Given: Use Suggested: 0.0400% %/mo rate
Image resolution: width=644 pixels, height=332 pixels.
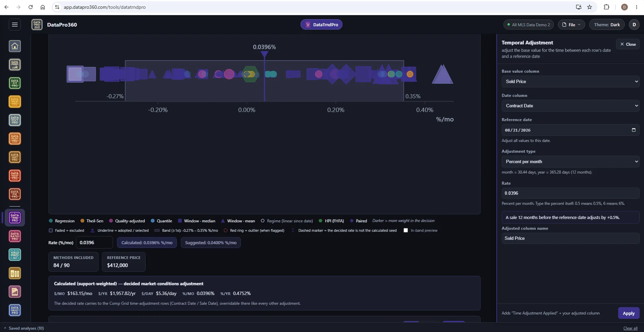Looking at the screenshot, I should (x=211, y=243).
